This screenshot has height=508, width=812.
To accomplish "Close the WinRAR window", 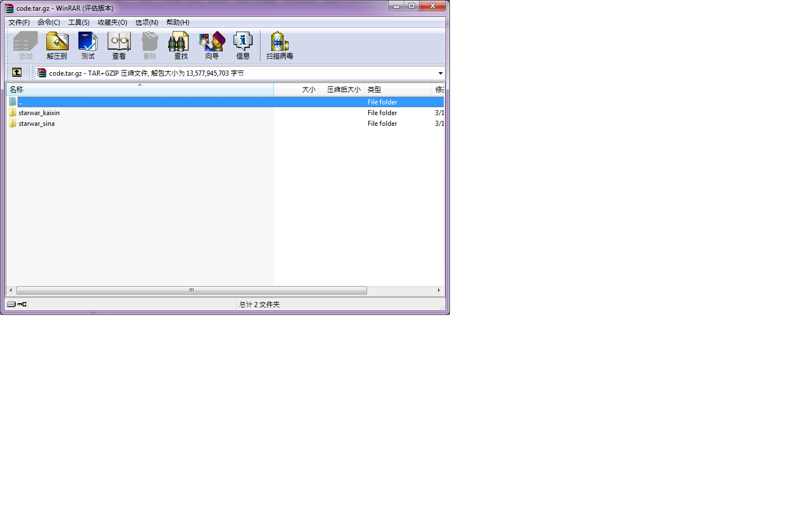I will click(x=433, y=6).
